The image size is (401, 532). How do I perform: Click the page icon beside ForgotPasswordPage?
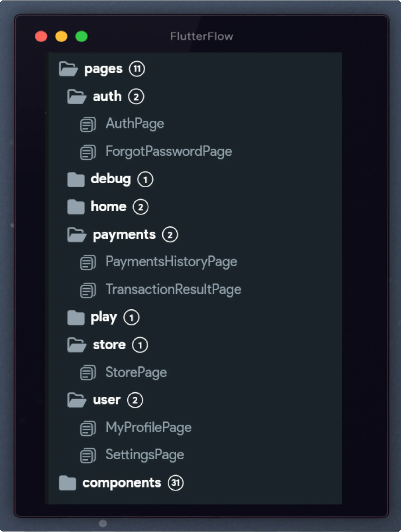(x=88, y=152)
